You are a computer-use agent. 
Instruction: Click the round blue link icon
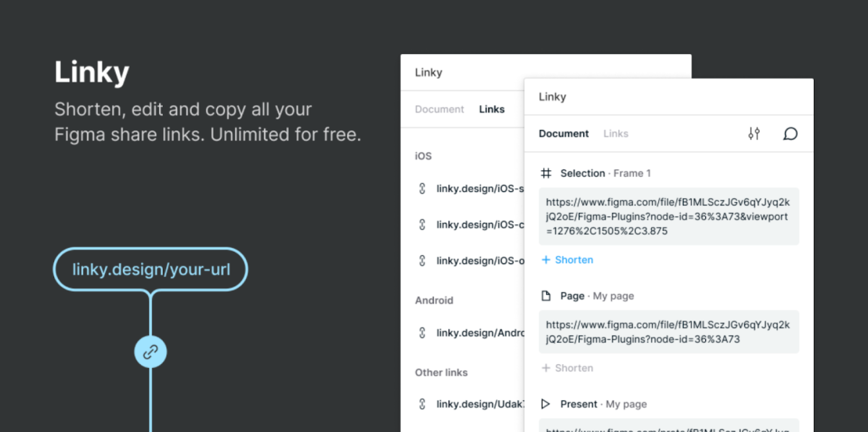(x=150, y=352)
